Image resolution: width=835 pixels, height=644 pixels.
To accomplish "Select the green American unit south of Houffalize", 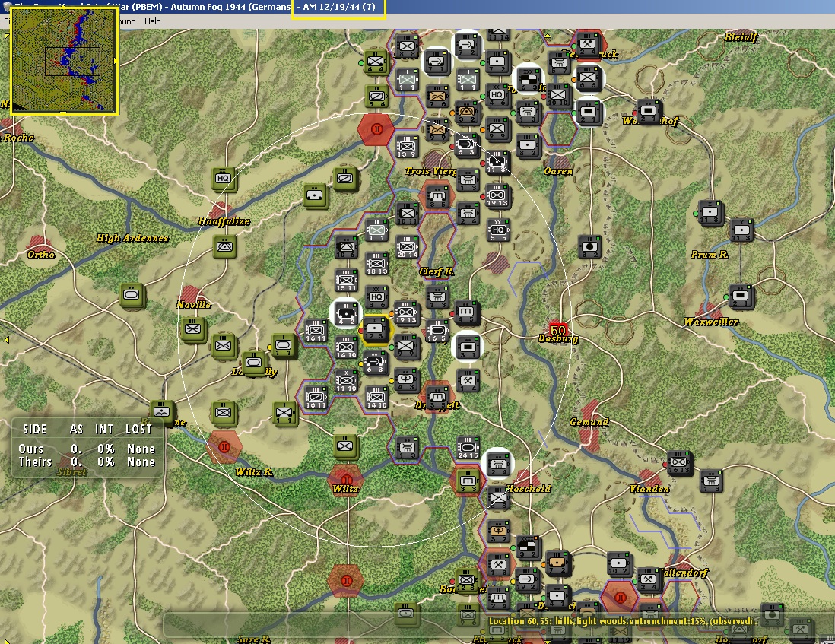I will click(224, 247).
